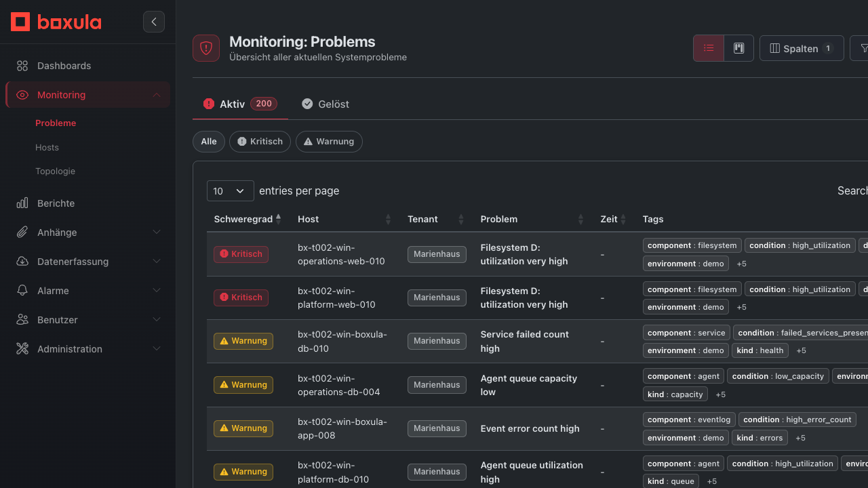Show +5 more tags for operations-web-010

(x=742, y=264)
